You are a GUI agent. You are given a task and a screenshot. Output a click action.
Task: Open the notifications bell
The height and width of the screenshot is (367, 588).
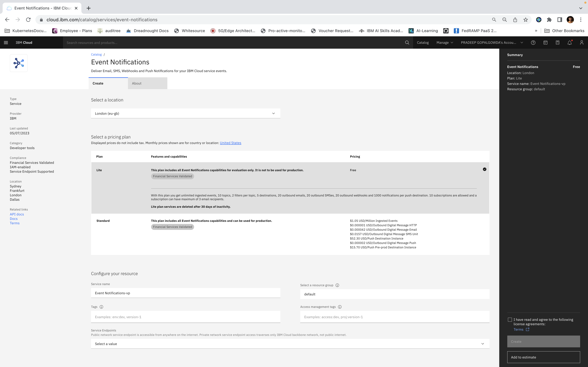coord(569,42)
